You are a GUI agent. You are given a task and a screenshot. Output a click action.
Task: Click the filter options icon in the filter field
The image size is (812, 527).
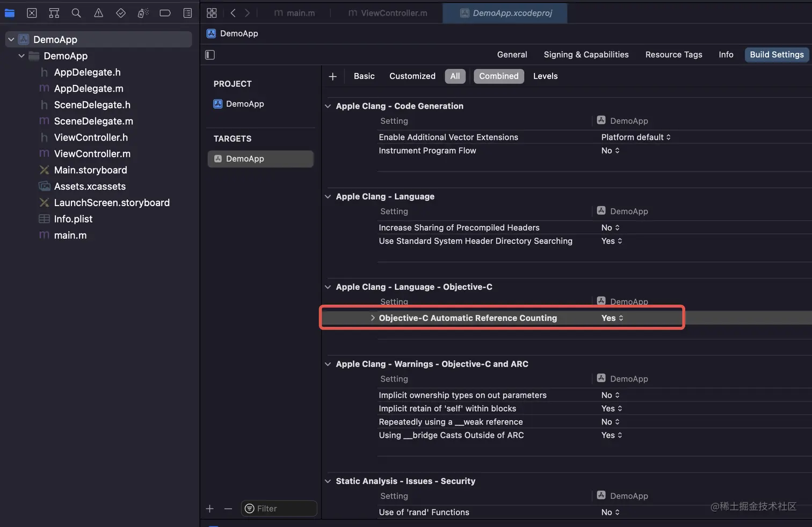[250, 509]
